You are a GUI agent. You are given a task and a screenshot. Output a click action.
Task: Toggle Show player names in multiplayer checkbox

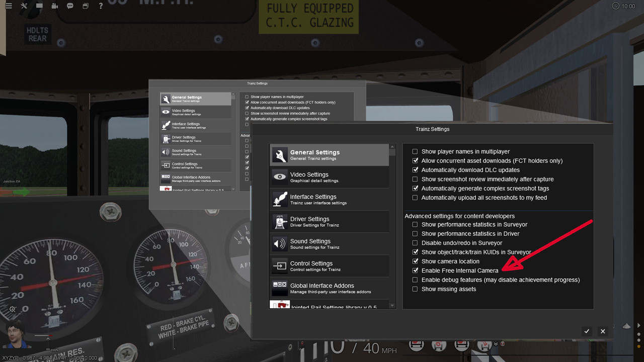415,151
